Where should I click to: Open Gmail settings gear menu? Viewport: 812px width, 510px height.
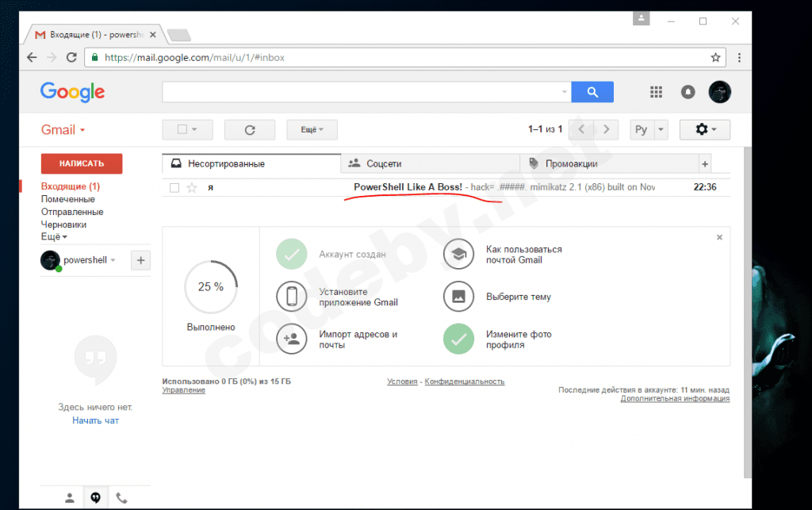(705, 129)
